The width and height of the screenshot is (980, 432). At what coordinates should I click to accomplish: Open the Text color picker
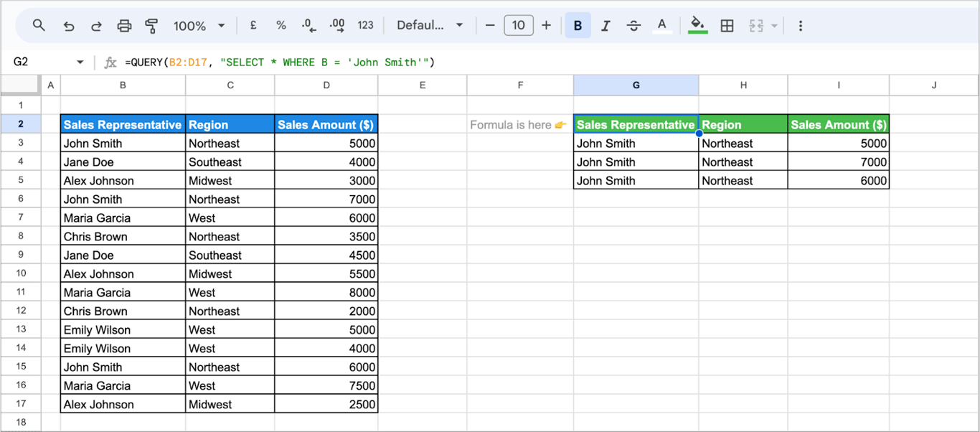pyautogui.click(x=661, y=26)
